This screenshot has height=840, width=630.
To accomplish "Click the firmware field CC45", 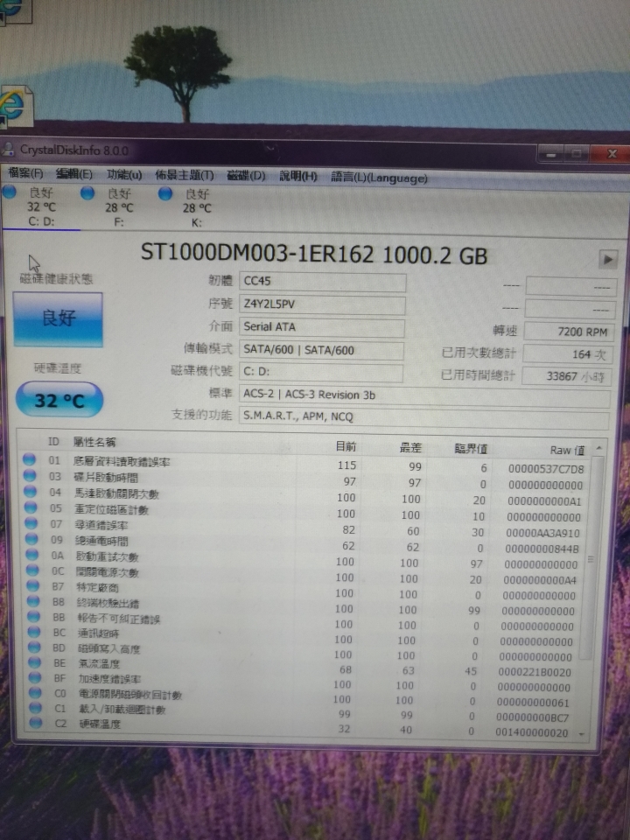I will [x=323, y=282].
